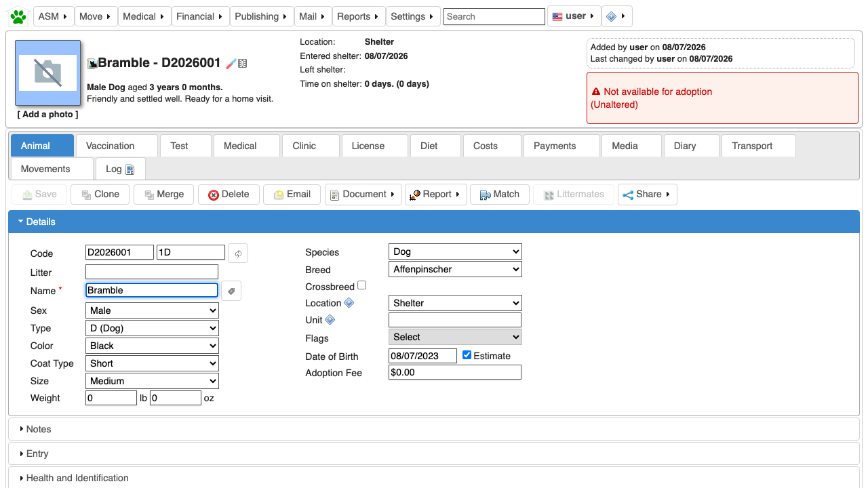Click into the top Search box
Screen dimensions: 868x488
click(494, 16)
